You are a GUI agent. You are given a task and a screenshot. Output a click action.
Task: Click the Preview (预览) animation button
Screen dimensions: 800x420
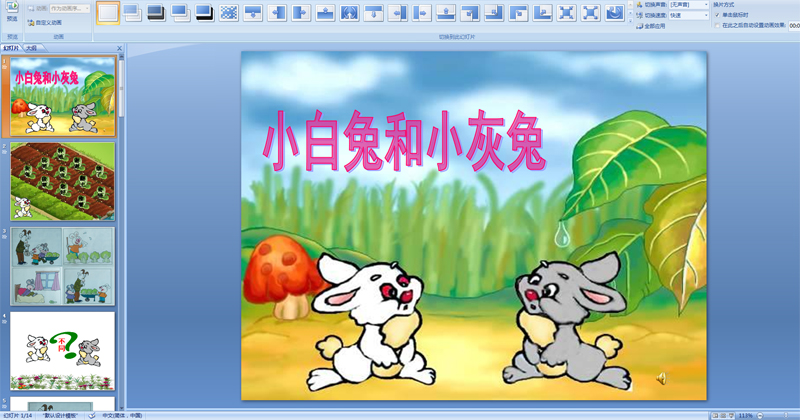click(x=12, y=11)
